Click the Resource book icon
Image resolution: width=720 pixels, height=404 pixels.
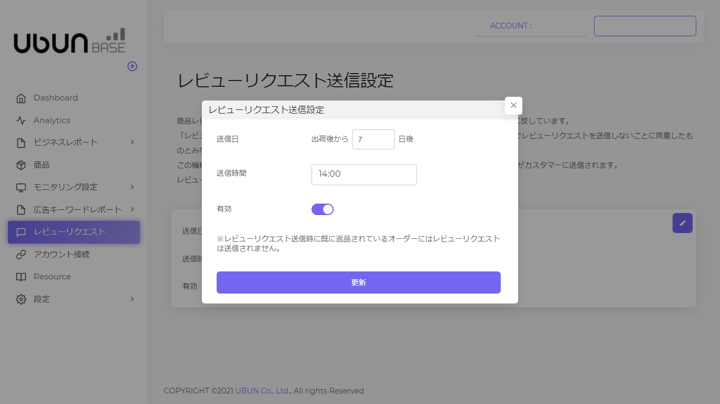21,277
